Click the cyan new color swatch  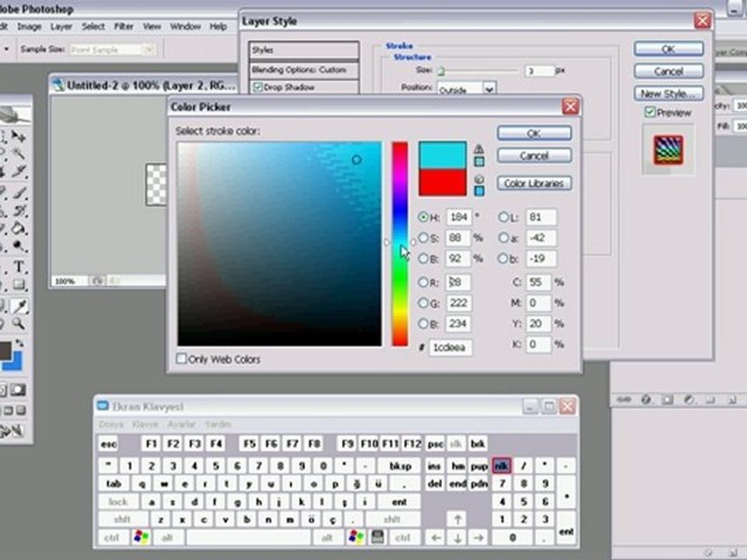[x=443, y=156]
